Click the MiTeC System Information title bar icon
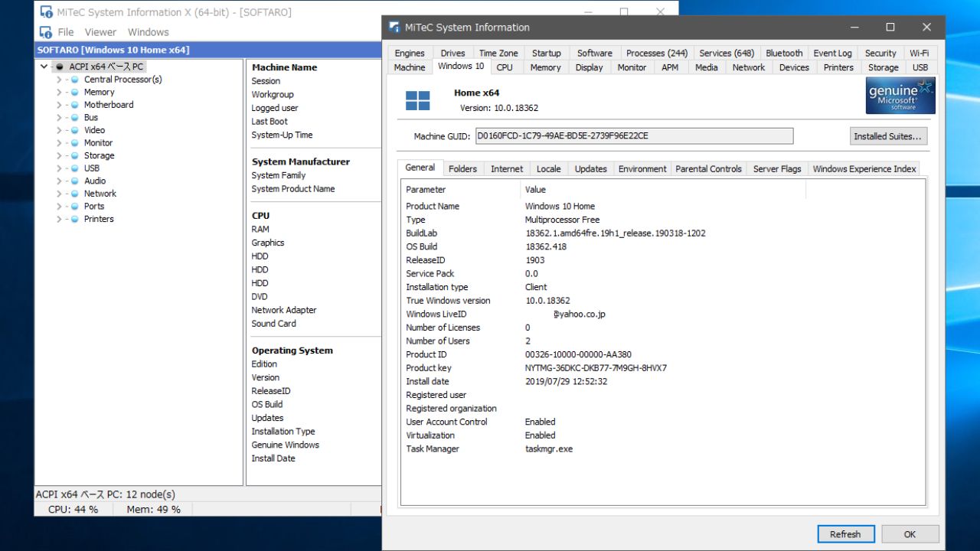This screenshot has width=980, height=551. tap(394, 27)
